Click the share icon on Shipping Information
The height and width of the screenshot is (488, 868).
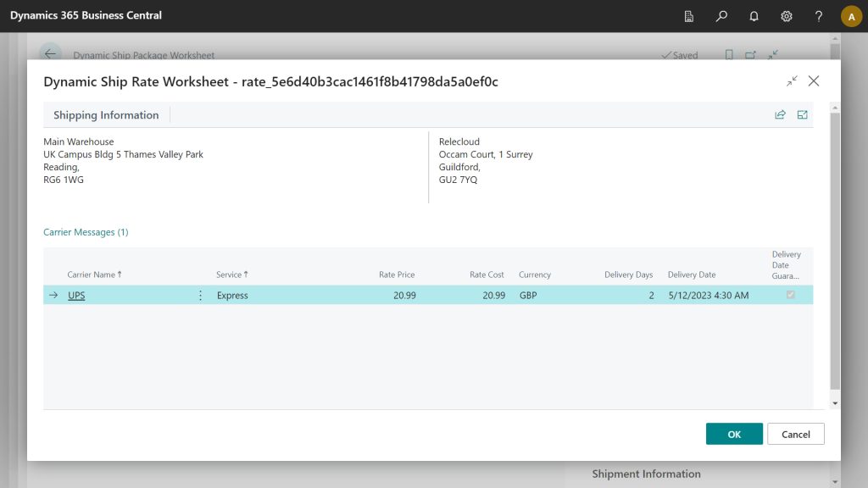point(780,114)
